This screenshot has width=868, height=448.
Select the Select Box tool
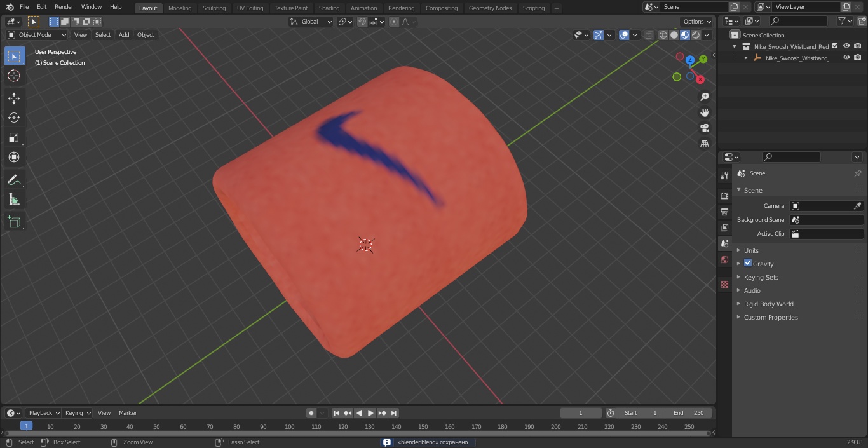[14, 56]
